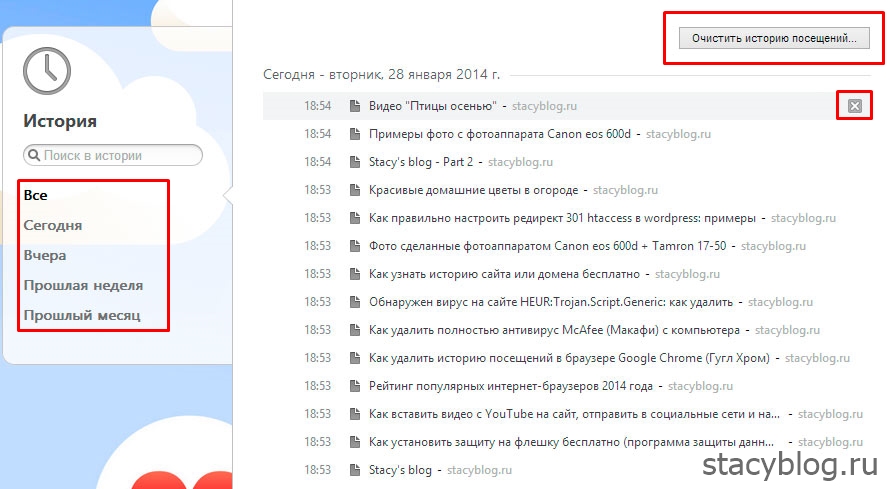This screenshot has height=489, width=890.
Task: Click Очистить историю посещений button
Action: pyautogui.click(x=774, y=38)
